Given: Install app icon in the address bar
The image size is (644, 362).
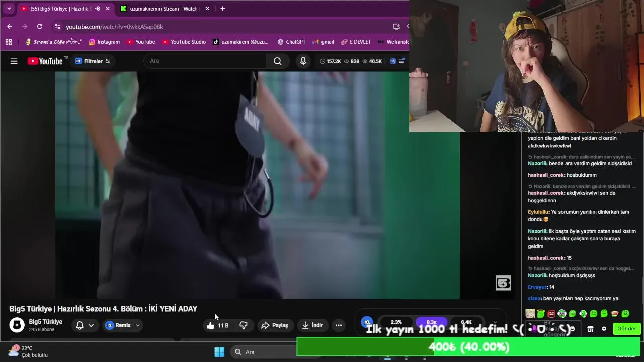Looking at the screenshot, I should [x=396, y=27].
